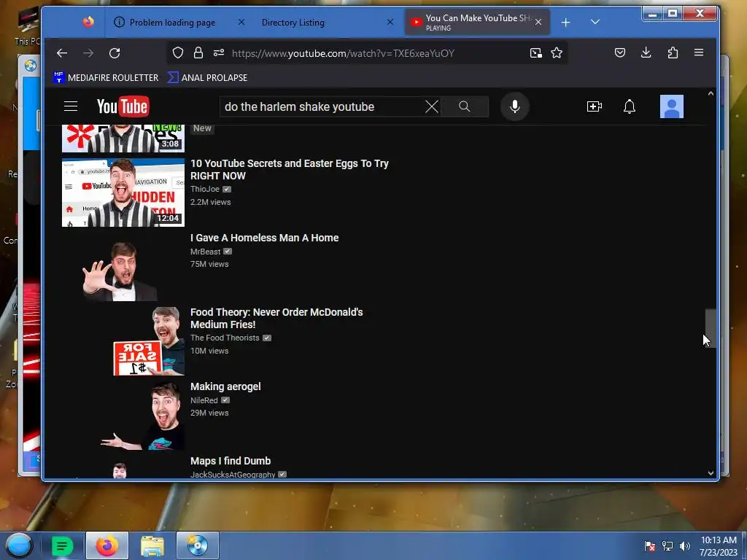Expand the list all tabs chevron
The height and width of the screenshot is (560, 747).
[595, 22]
